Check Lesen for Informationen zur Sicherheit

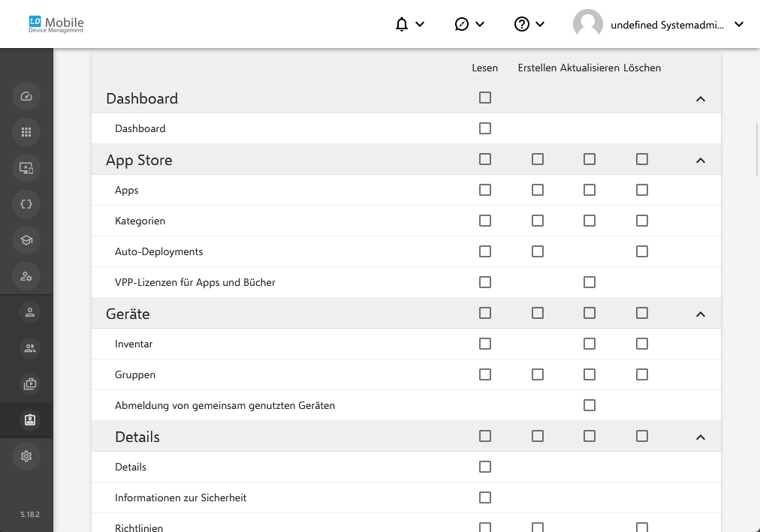484,497
